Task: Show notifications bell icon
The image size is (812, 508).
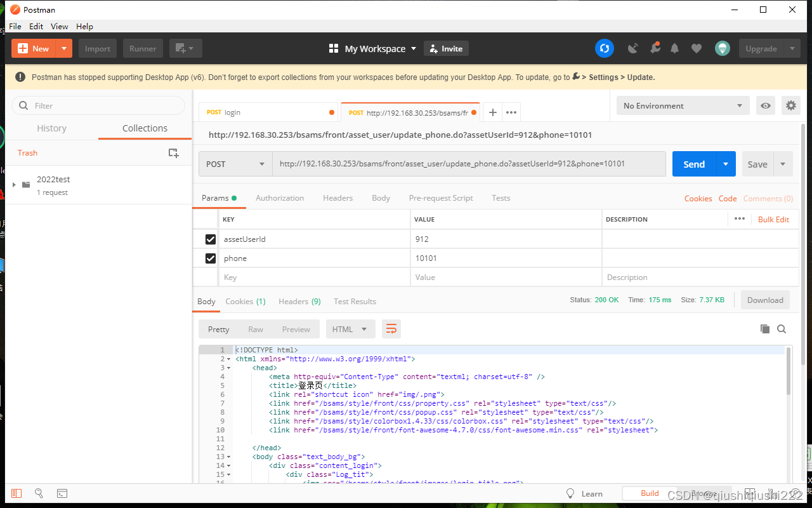Action: 675,48
